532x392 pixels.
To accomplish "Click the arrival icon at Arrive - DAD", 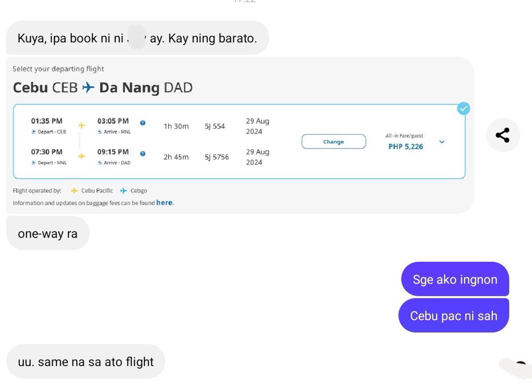I will coord(100,163).
